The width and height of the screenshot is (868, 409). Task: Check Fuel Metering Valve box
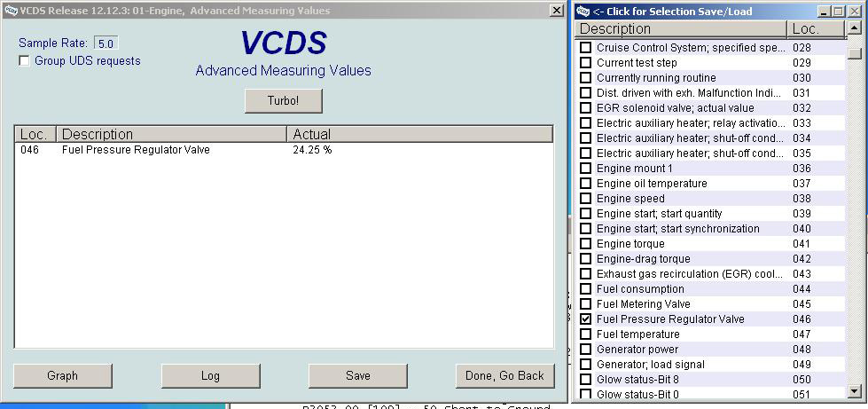[585, 304]
